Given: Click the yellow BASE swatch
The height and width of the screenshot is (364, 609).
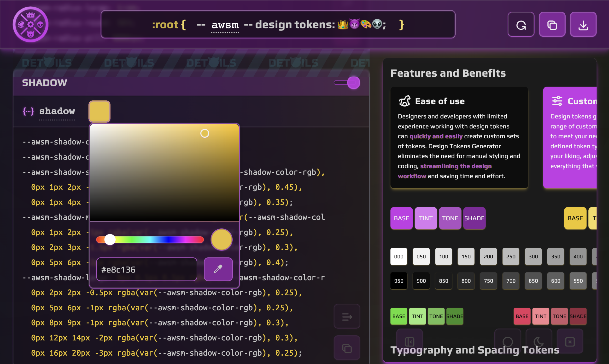Looking at the screenshot, I should click(575, 218).
